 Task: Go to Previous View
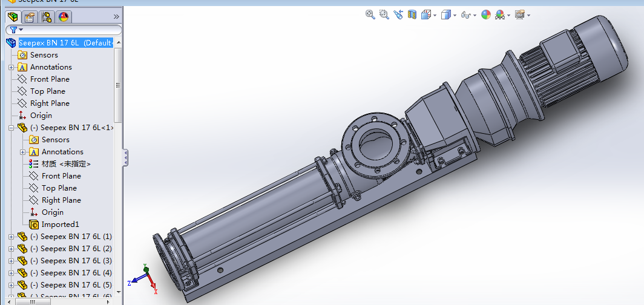tap(398, 15)
